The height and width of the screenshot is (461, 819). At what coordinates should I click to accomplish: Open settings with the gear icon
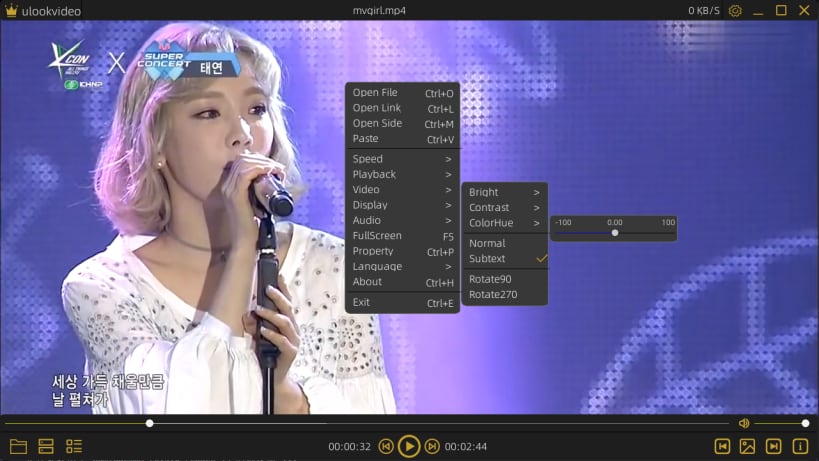735,10
